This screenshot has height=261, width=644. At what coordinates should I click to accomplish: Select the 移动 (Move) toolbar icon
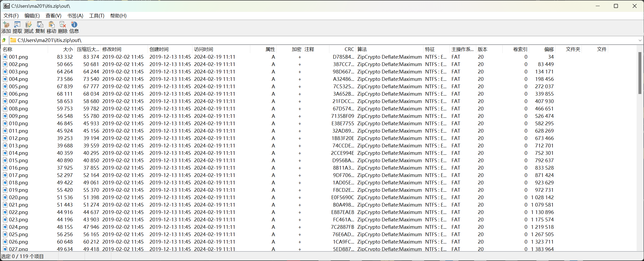point(51,27)
